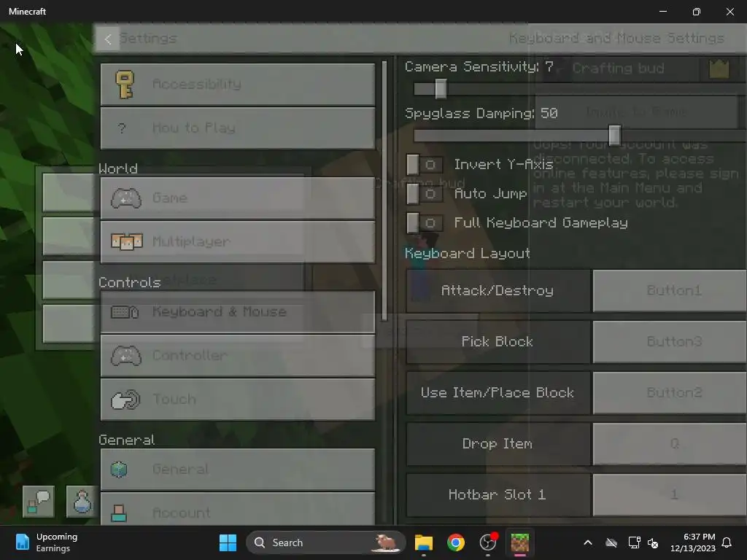Open the Account settings tab
Screen dimensions: 747x560
[x=237, y=509]
